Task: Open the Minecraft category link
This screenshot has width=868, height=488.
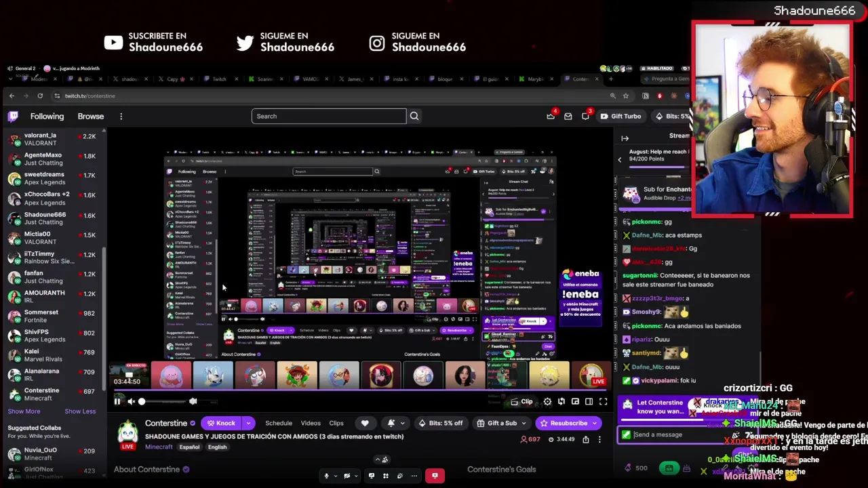Action: 159,447
